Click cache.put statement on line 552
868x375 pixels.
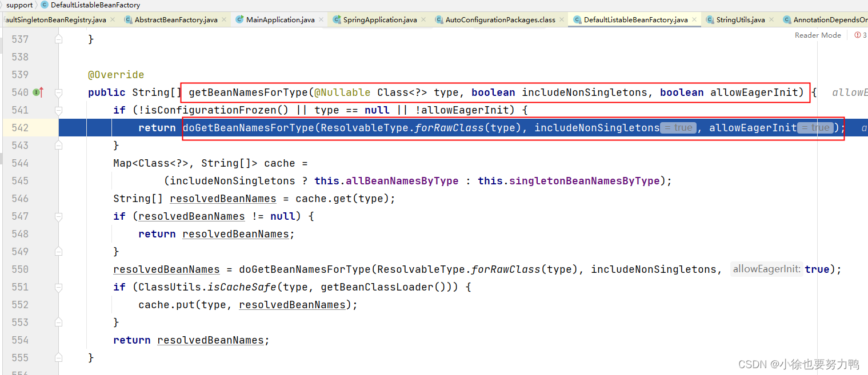248,305
